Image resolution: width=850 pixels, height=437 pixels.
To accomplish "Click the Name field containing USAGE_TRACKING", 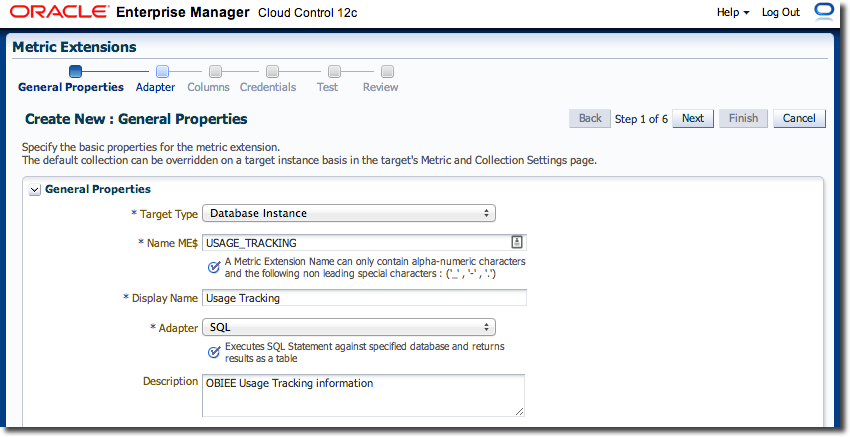I will coord(355,242).
